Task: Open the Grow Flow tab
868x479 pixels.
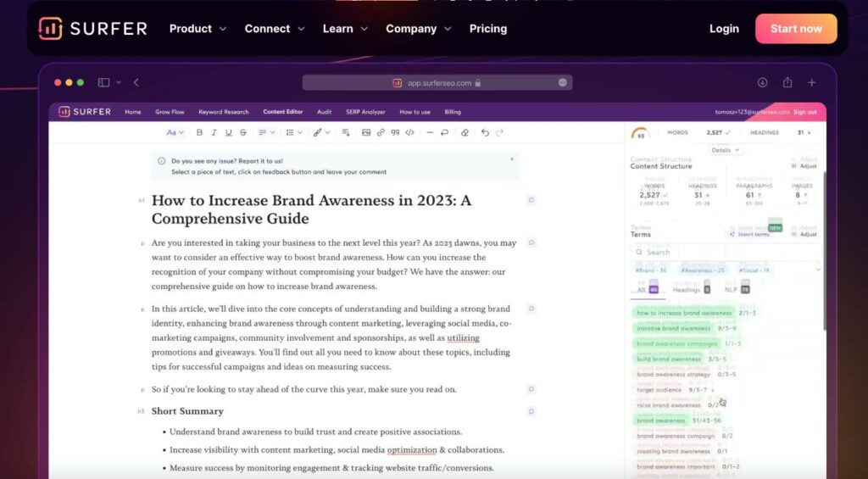Action: 170,112
